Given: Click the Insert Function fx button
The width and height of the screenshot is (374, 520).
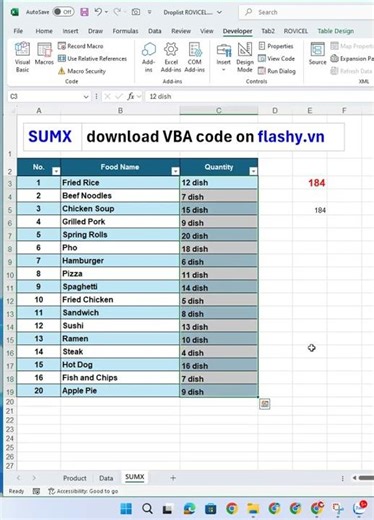Looking at the screenshot, I should 131,97.
